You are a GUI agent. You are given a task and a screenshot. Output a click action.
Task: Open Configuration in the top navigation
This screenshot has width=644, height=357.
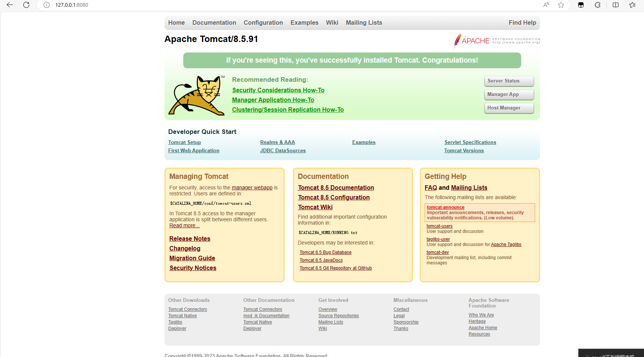pyautogui.click(x=263, y=22)
